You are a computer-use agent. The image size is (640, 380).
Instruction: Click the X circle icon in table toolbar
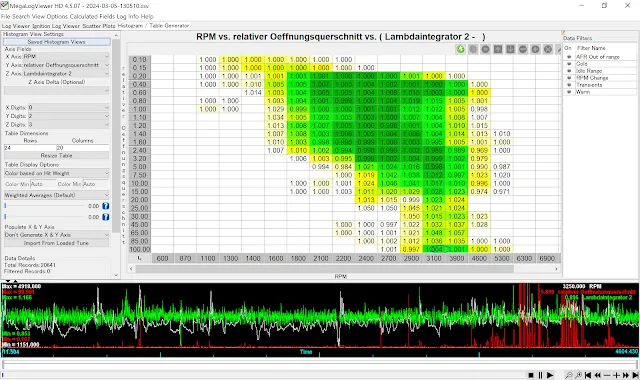point(548,49)
